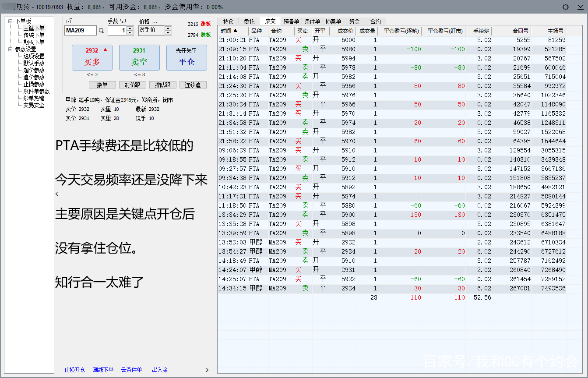The image size is (588, 378).
Task: Open the 止损开仓 link
Action: pyautogui.click(x=75, y=370)
